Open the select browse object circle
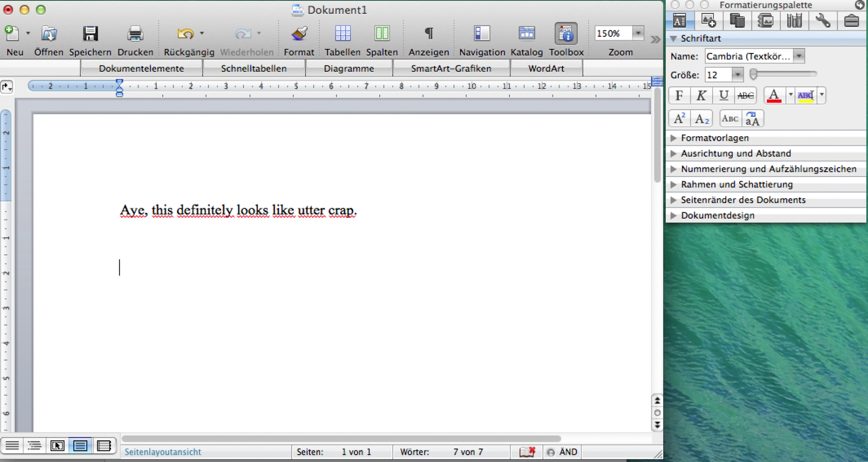 tap(658, 413)
